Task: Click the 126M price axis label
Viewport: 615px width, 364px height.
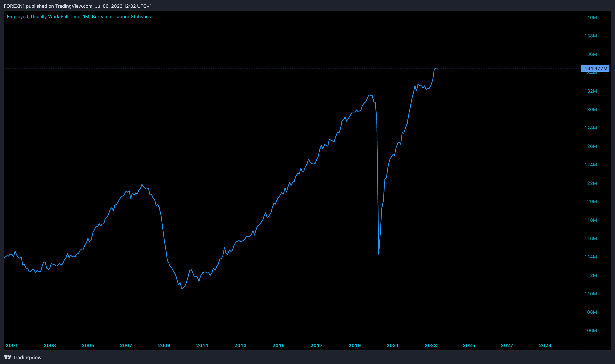Action: point(590,146)
